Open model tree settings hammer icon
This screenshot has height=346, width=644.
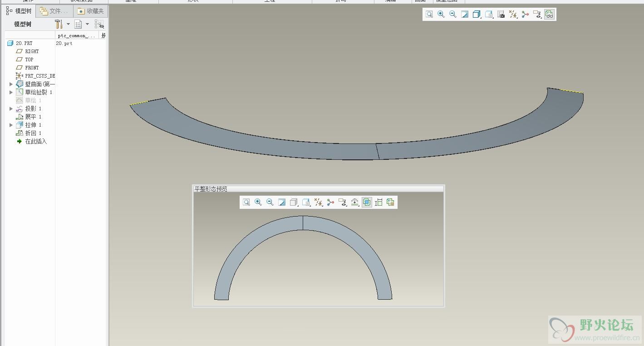point(59,24)
